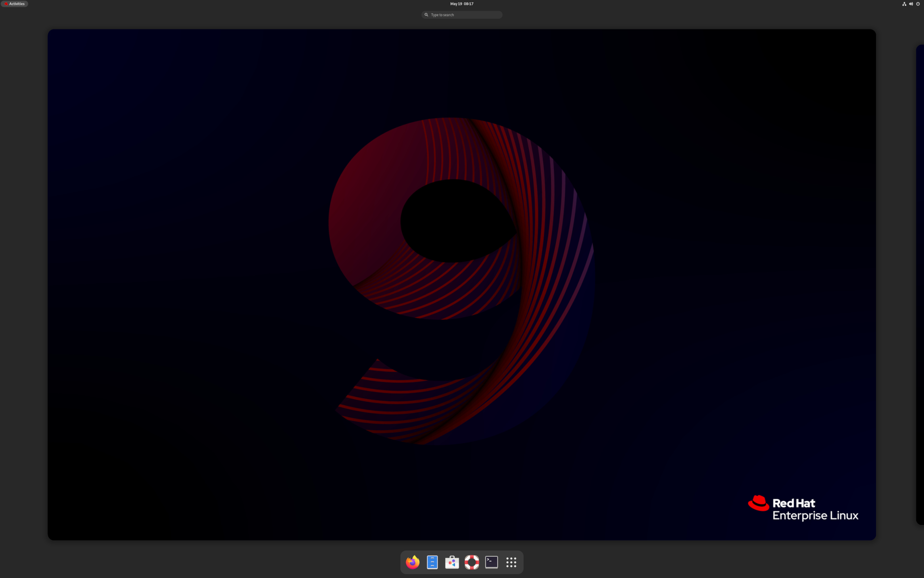Launch Firefox from the dash

[x=412, y=562]
